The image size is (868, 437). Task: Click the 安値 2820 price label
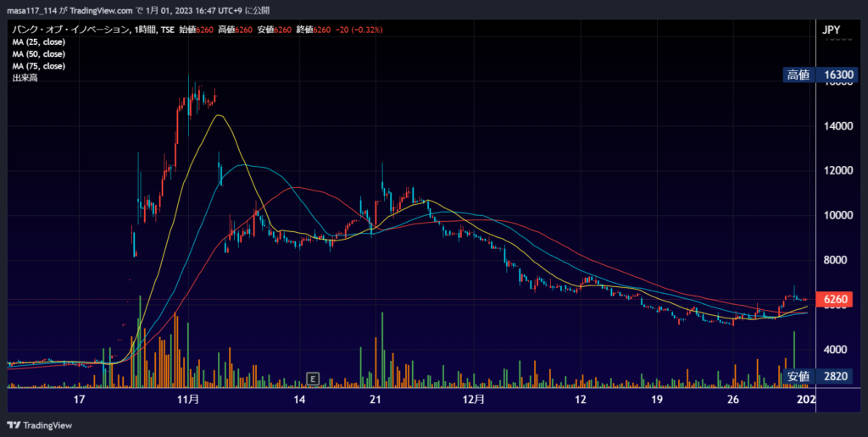[x=818, y=376]
